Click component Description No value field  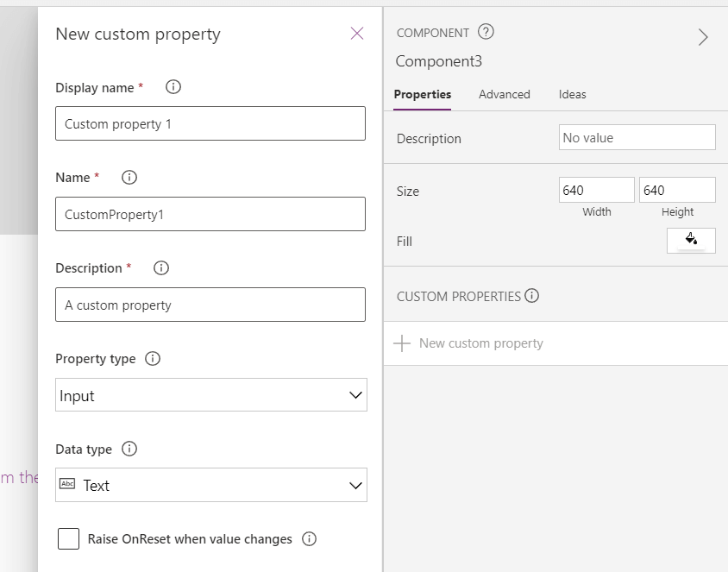pos(637,137)
